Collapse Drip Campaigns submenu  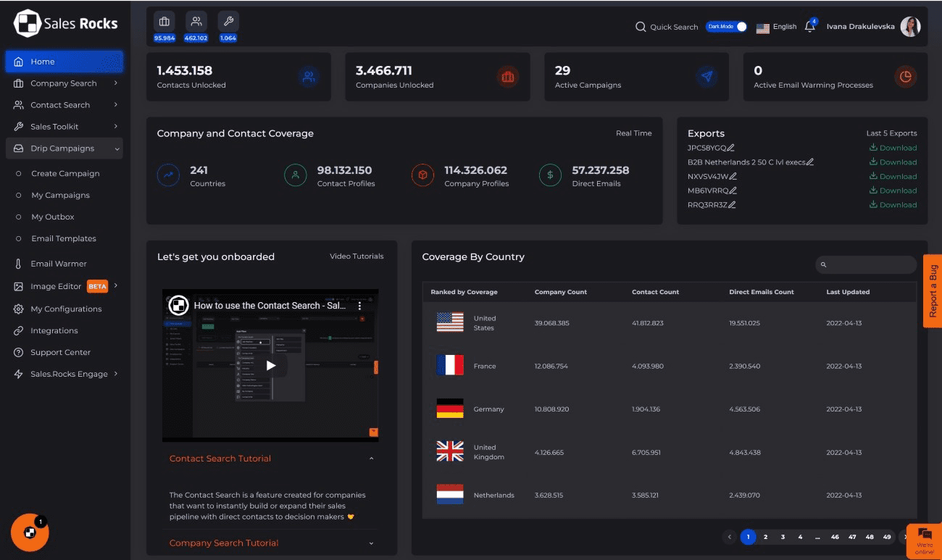[117, 149]
